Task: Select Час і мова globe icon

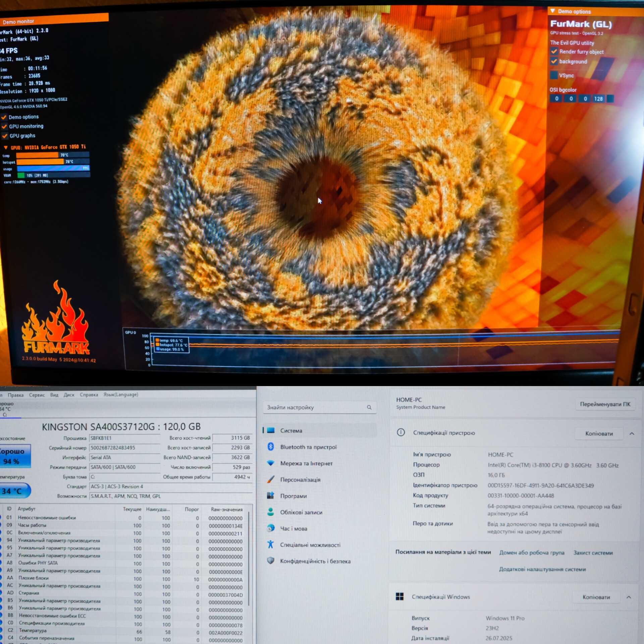Action: (x=271, y=528)
